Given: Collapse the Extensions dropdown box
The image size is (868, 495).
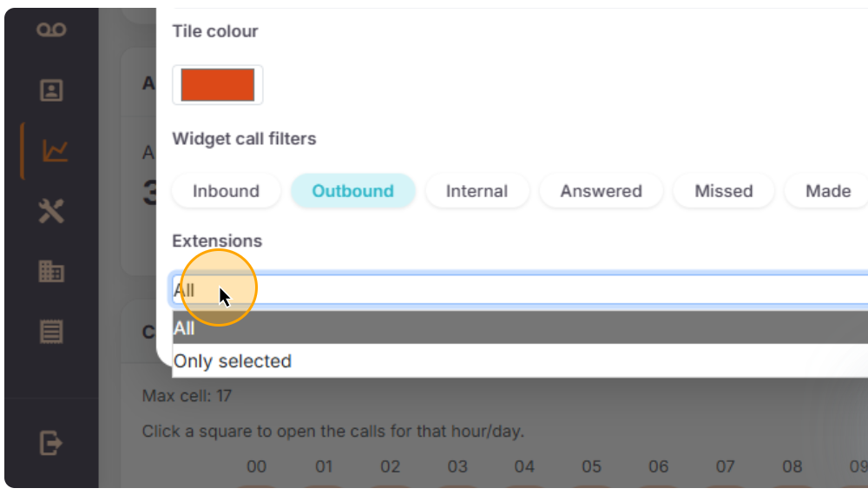Looking at the screenshot, I should (521, 290).
